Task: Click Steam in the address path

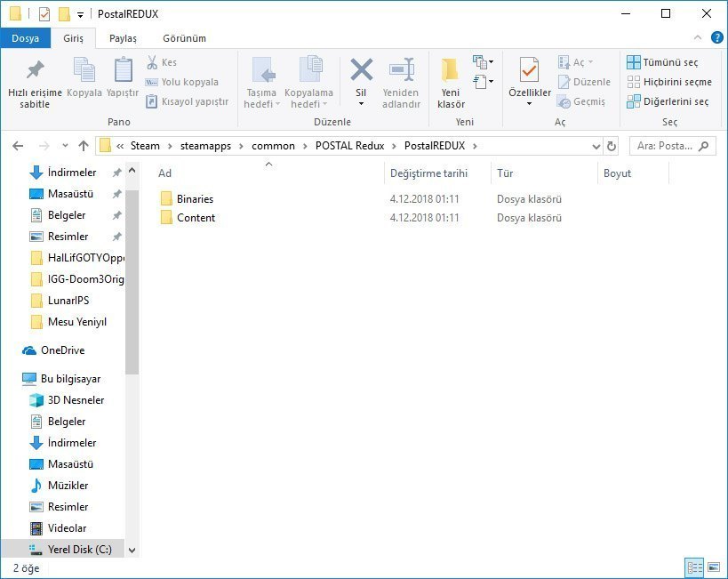Action: (x=145, y=146)
